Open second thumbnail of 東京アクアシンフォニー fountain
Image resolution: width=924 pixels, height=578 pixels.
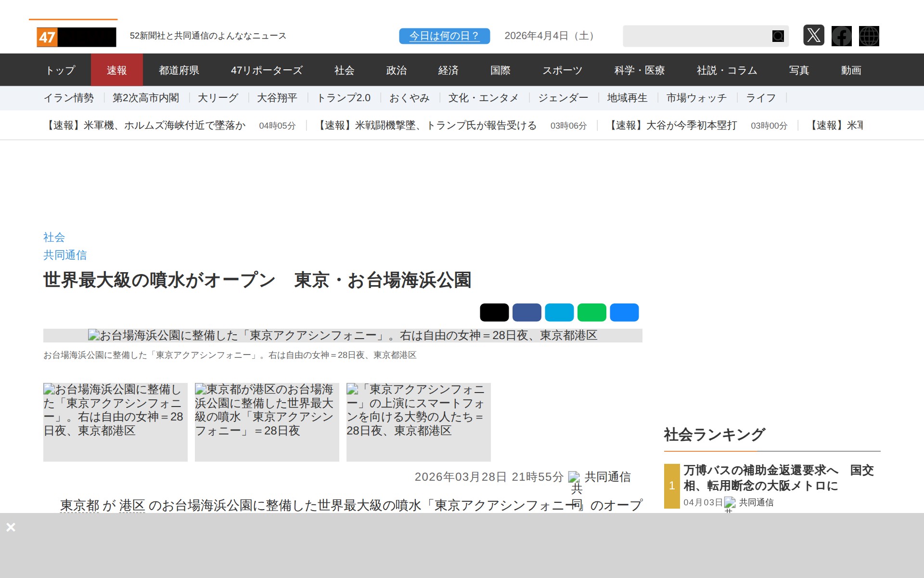[267, 422]
